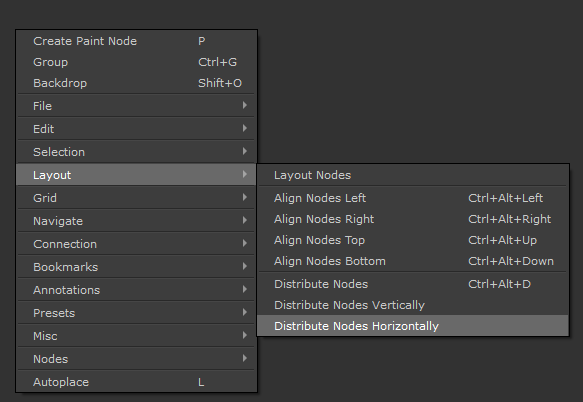The width and height of the screenshot is (583, 402).
Task: Open the Grid submenu
Action: click(136, 198)
